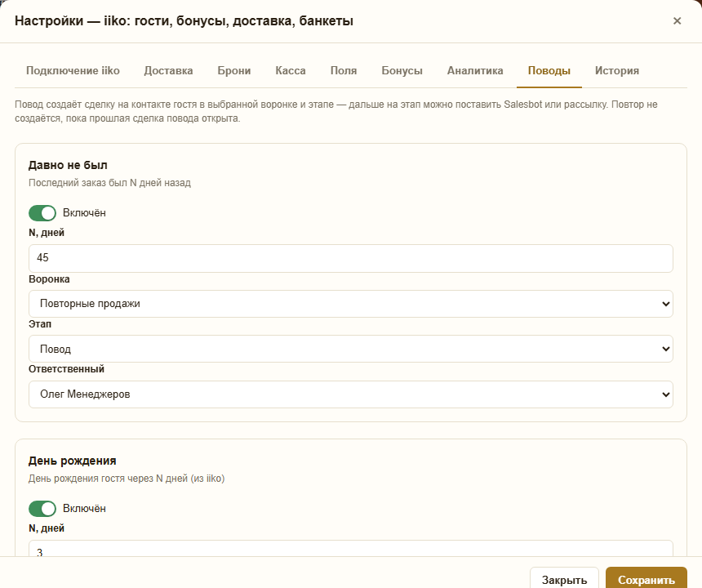This screenshot has width=702, height=588.
Task: Open the Бонусы tab
Action: pyautogui.click(x=402, y=71)
